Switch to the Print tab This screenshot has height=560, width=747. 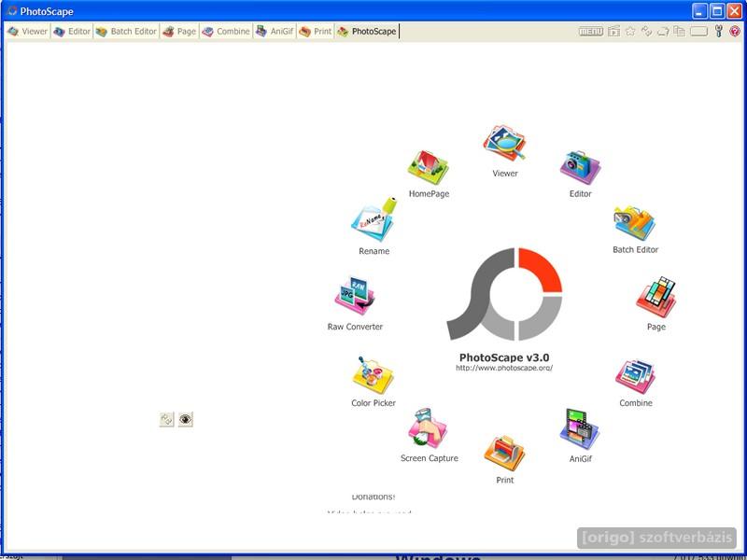[315, 32]
